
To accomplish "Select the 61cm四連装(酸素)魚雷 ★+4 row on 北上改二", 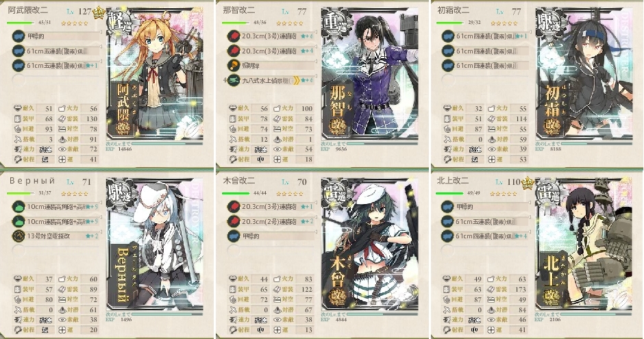I will coord(486,236).
